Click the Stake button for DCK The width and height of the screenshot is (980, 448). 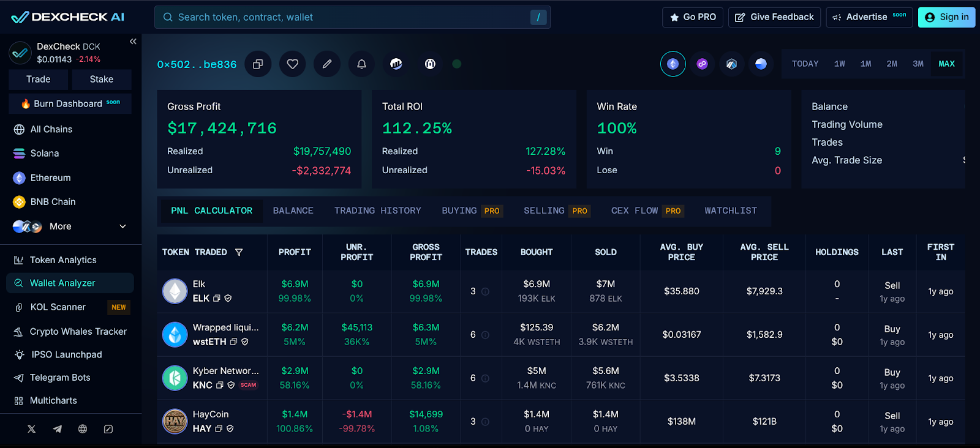[102, 80]
